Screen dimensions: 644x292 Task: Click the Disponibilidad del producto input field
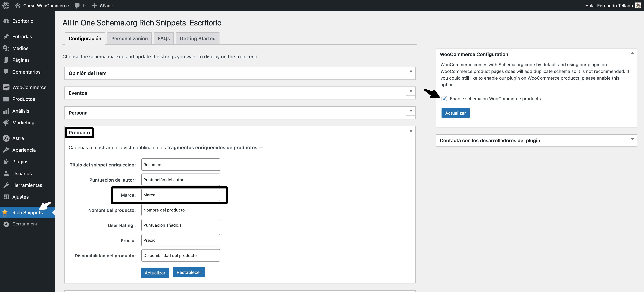click(x=181, y=255)
